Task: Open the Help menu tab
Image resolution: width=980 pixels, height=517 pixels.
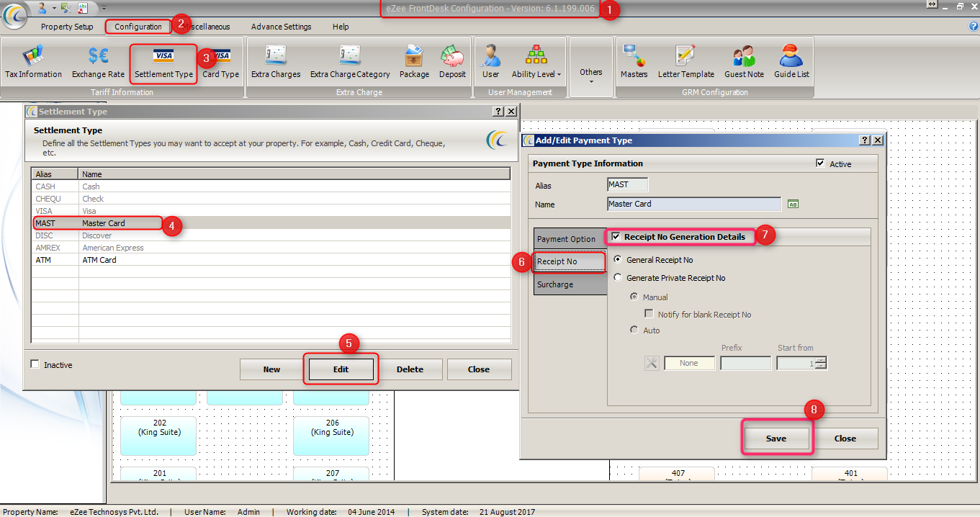Action: tap(341, 27)
